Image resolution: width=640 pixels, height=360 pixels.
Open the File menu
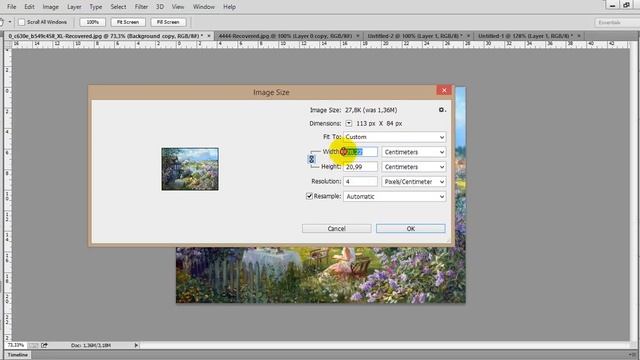coord(11,7)
